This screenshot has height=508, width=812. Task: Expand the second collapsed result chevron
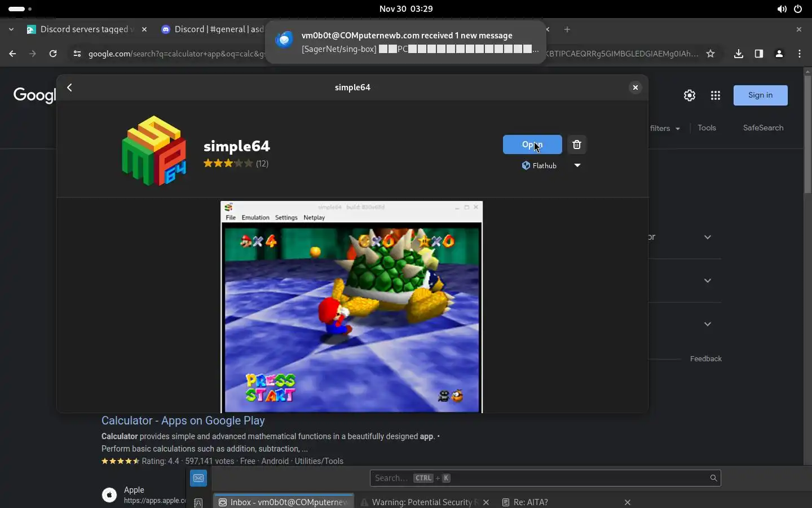coord(708,281)
